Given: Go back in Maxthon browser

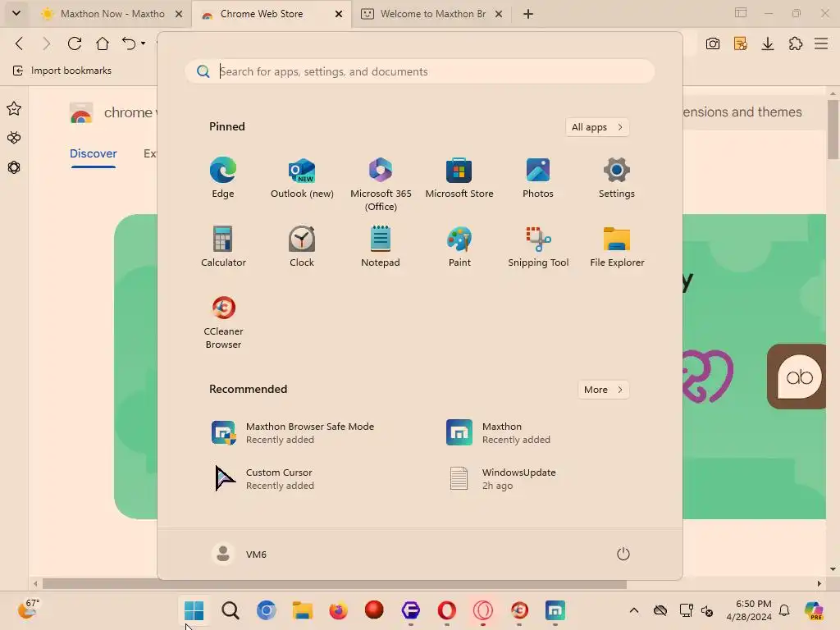Looking at the screenshot, I should [x=20, y=43].
